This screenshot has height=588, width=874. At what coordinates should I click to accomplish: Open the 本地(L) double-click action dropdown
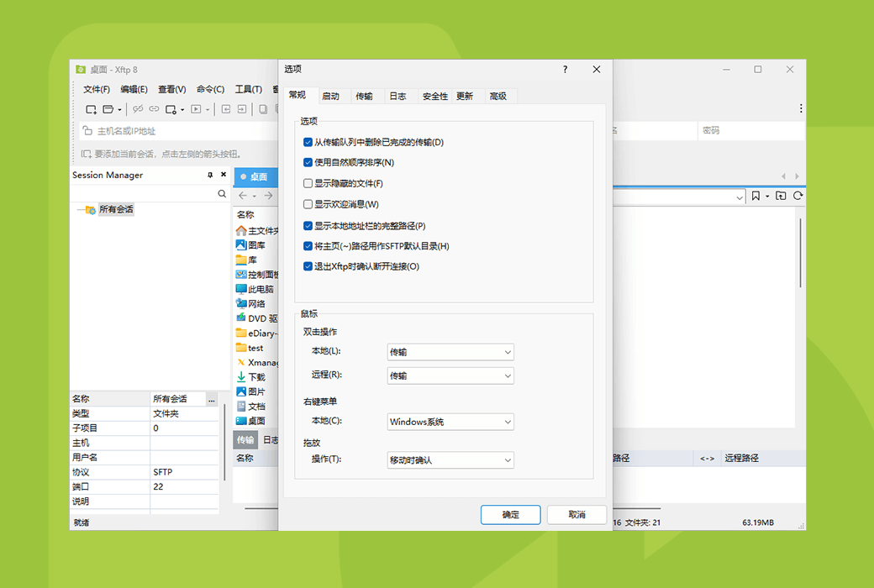tap(450, 352)
